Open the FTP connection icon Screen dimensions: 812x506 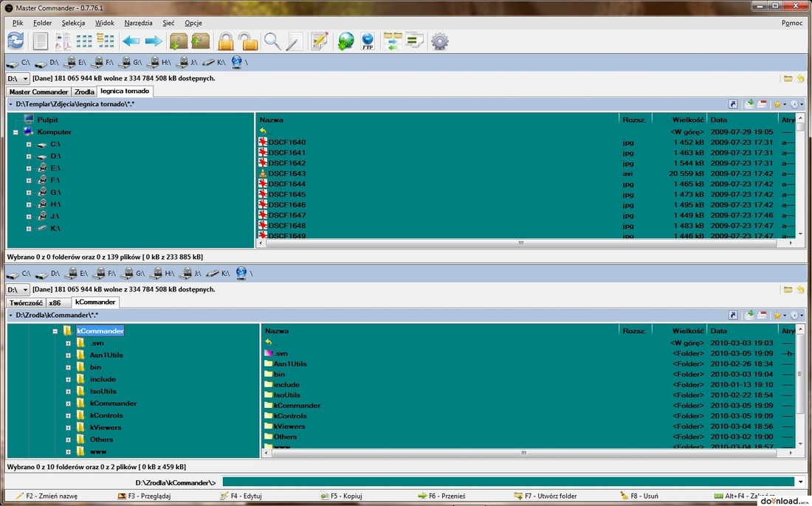368,41
